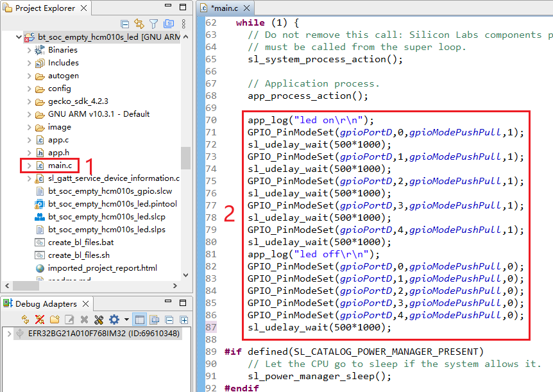Select imported_project_report.html file
553x392 pixels.
(x=102, y=268)
